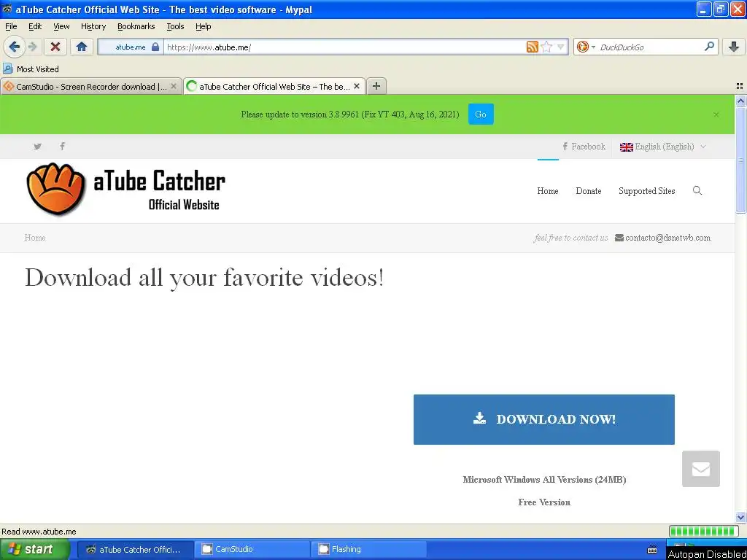Open the History menu
This screenshot has width=747, height=560.
coord(93,26)
